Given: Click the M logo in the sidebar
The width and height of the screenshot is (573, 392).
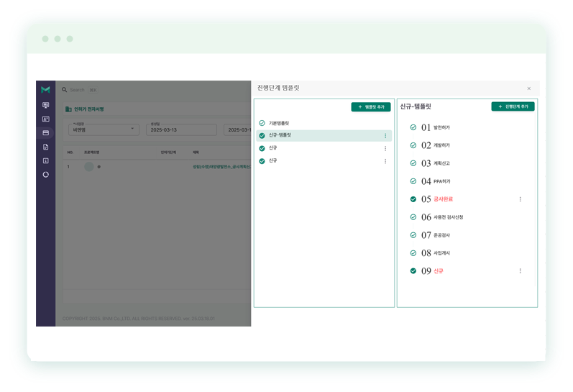Looking at the screenshot, I should coord(45,90).
